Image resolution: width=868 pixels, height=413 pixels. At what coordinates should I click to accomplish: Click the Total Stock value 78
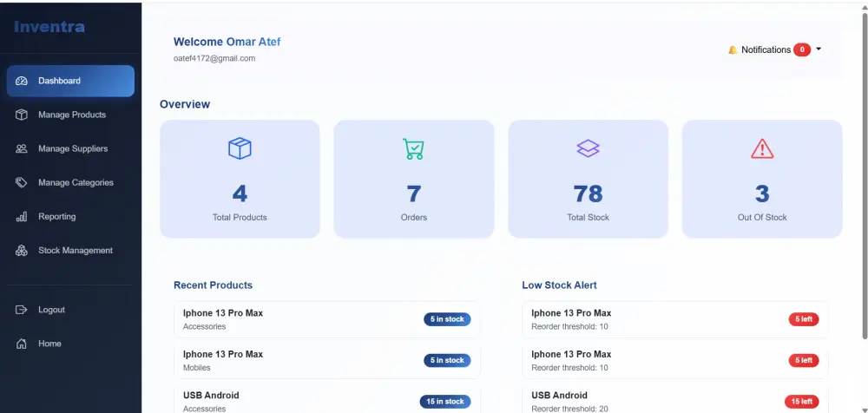point(588,193)
